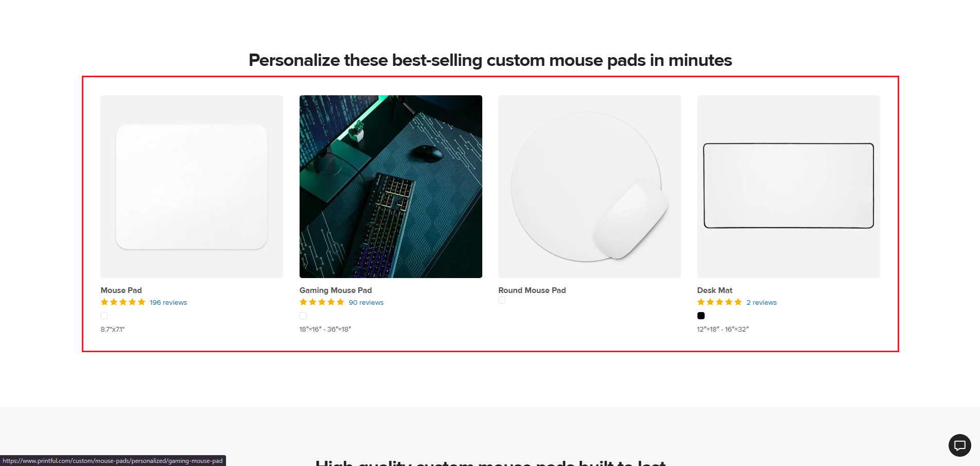Open the live chat bubble icon
The height and width of the screenshot is (466, 980).
point(959,445)
